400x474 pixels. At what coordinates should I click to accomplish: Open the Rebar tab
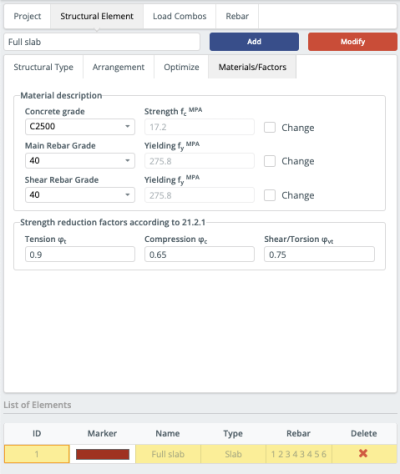[x=237, y=16]
